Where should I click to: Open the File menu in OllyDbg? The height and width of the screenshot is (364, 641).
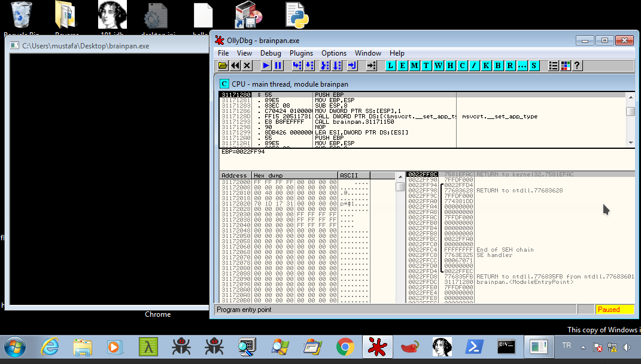click(x=223, y=53)
